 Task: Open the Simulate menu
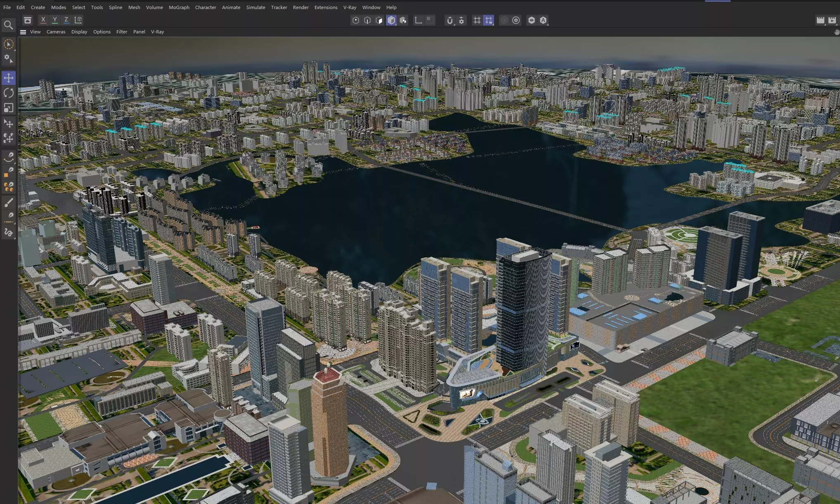256,7
